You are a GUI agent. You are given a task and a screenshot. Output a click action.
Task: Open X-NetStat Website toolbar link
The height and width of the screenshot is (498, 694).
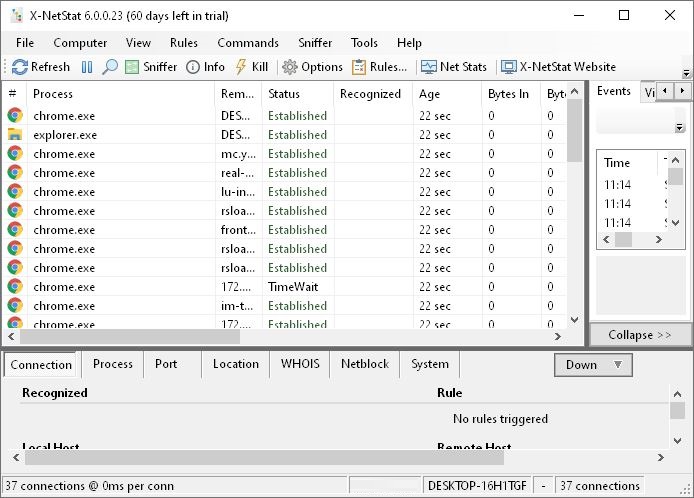[558, 67]
